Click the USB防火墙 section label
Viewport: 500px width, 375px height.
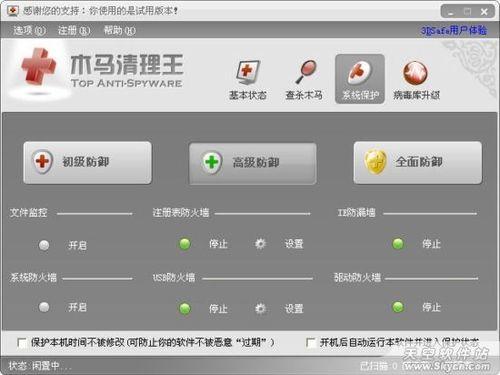(x=174, y=277)
